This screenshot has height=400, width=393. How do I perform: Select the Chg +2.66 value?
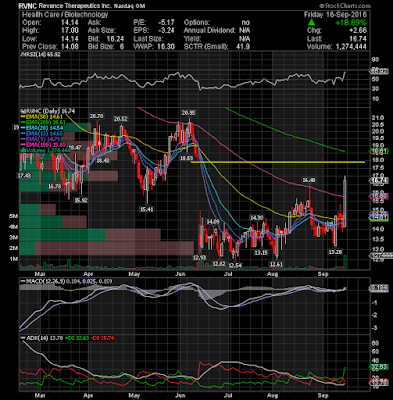click(x=358, y=31)
